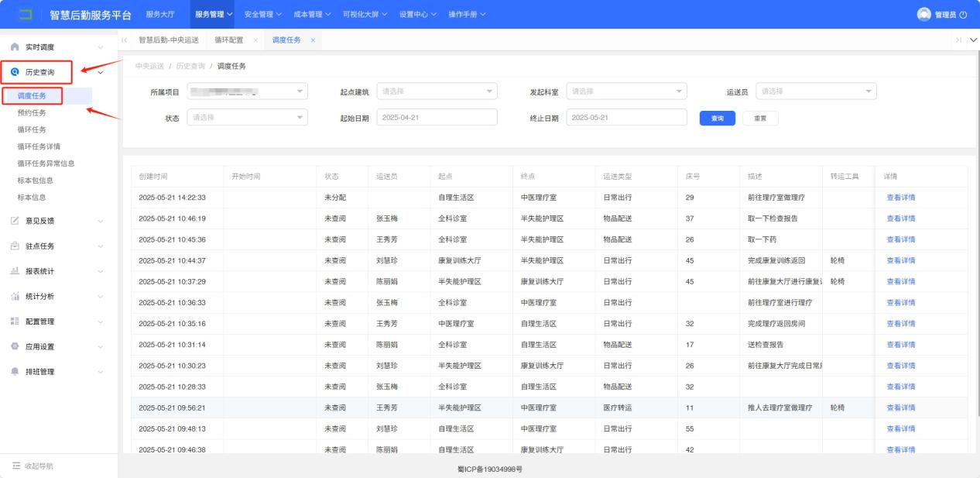
Task: Open the administrator avatar icon
Action: click(923, 14)
